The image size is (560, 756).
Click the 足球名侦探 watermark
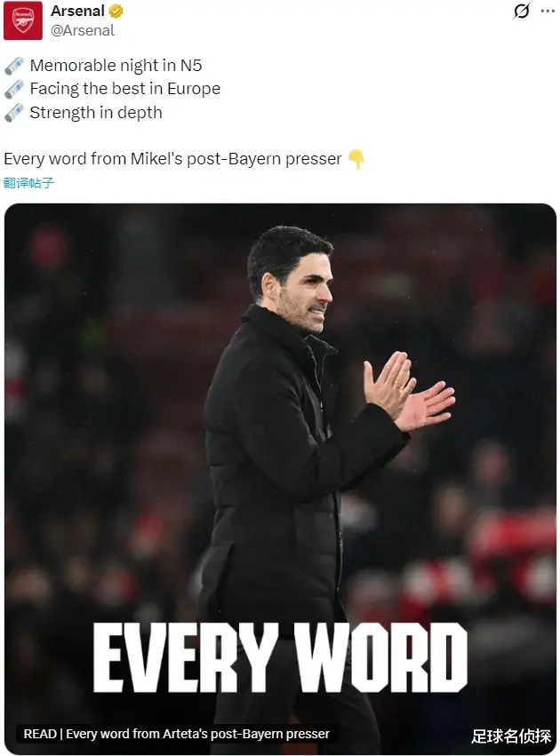511,736
